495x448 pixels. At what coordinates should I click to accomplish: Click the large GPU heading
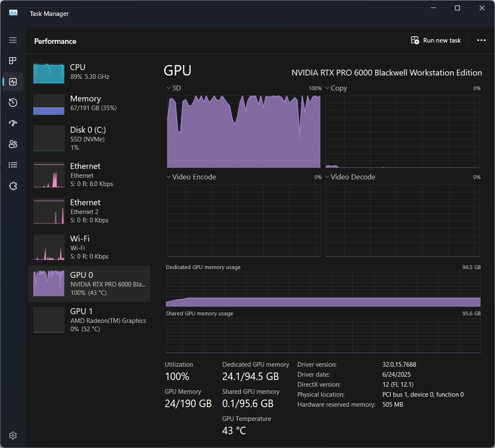point(177,70)
